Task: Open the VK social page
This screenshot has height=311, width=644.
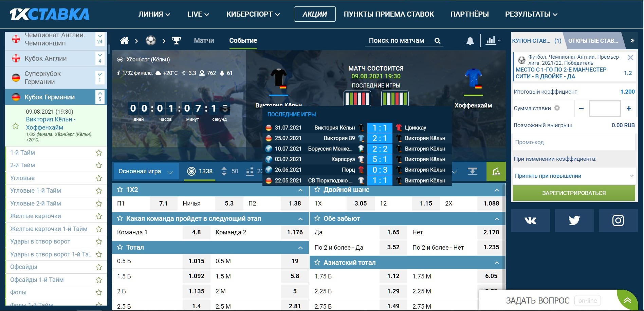Action: pos(530,220)
